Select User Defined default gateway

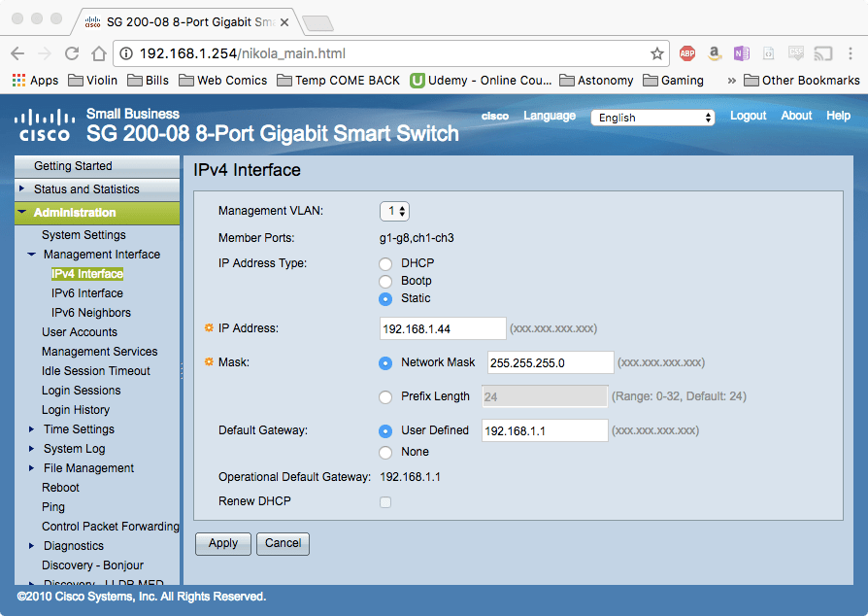385,431
